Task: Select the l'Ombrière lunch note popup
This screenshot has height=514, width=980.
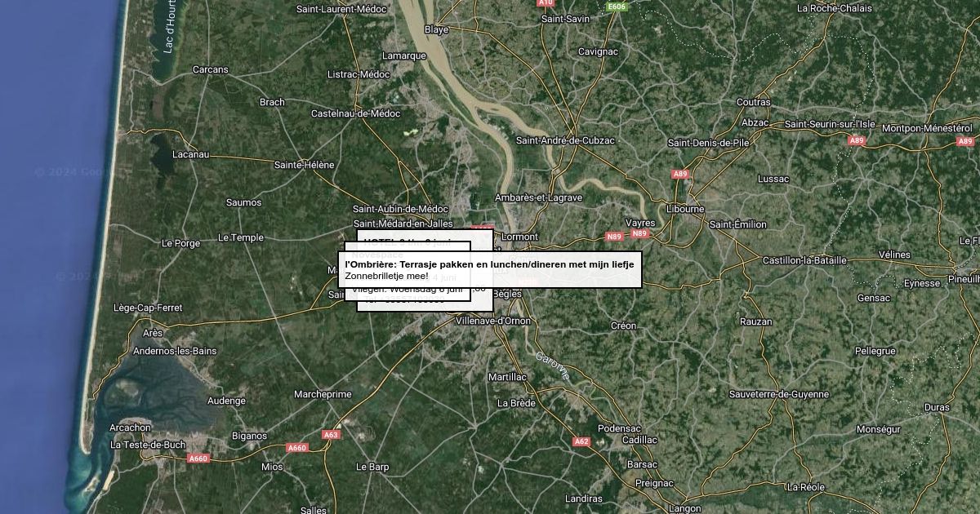Action: pos(490,270)
